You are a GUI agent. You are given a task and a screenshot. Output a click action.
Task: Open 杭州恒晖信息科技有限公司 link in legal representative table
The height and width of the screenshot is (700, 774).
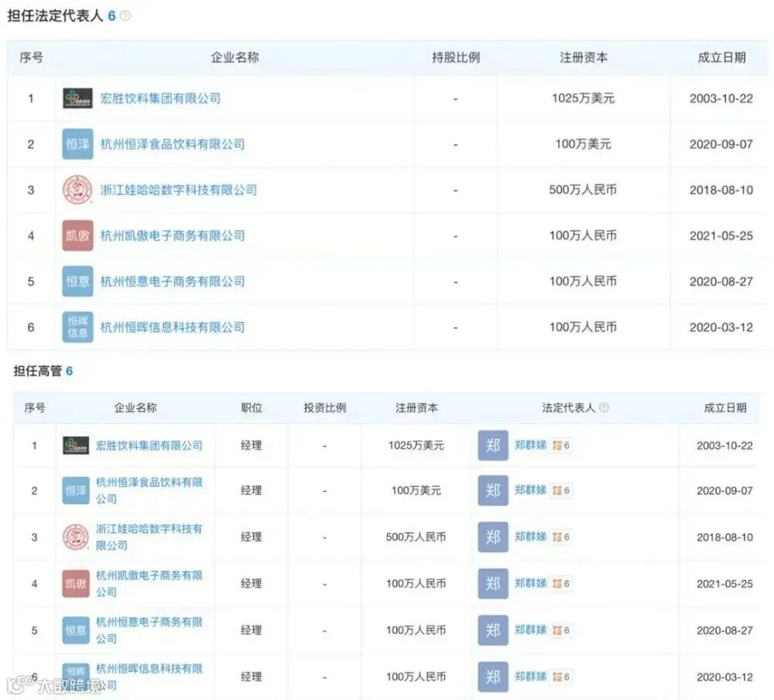pos(173,327)
